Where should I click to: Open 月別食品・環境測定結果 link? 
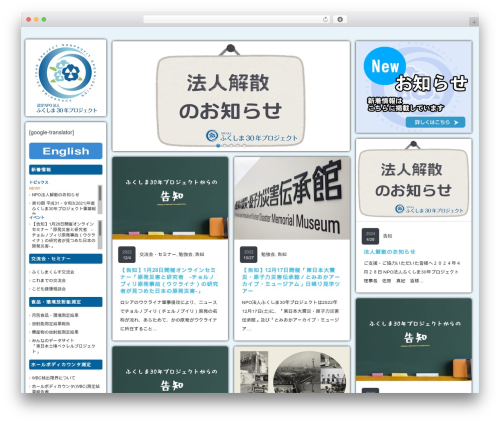pyautogui.click(x=55, y=315)
